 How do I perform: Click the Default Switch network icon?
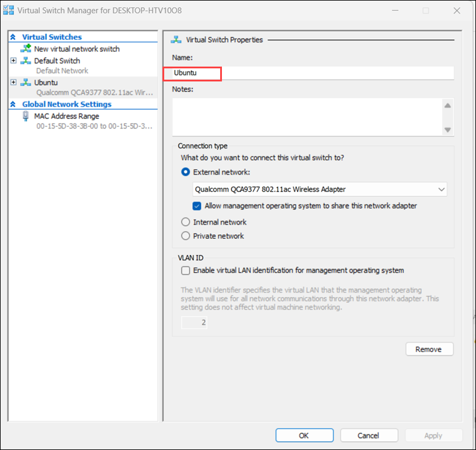pos(26,61)
